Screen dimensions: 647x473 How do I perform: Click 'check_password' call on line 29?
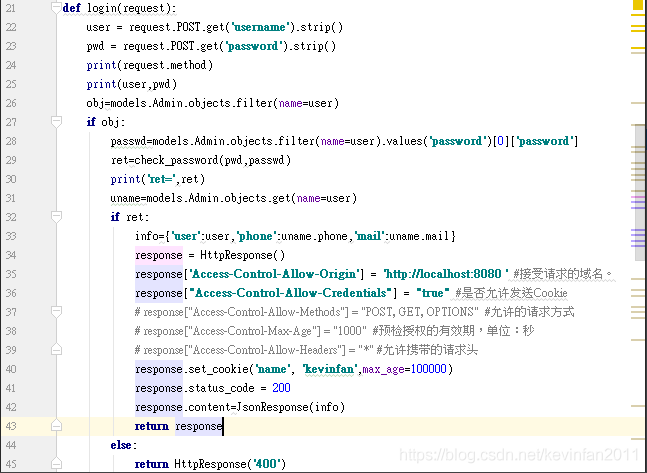tap(176, 160)
